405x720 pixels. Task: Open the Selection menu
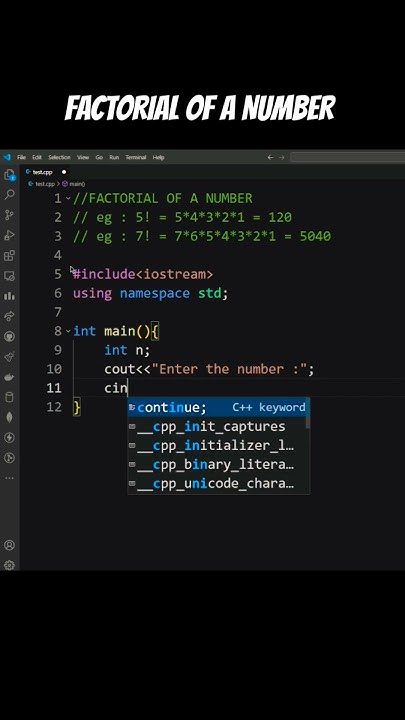tap(59, 157)
